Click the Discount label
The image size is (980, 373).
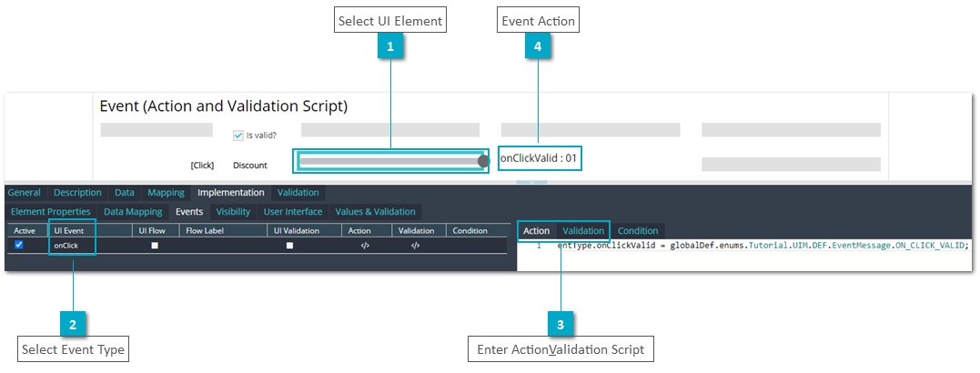point(250,166)
